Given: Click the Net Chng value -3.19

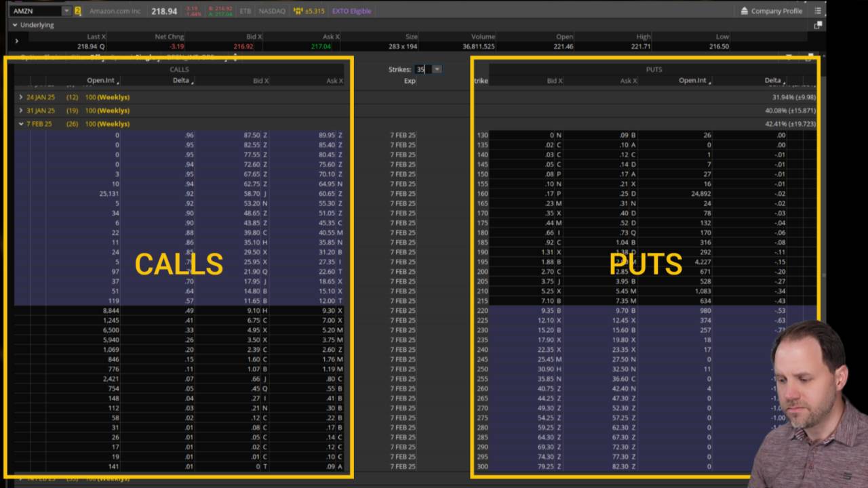Looking at the screenshot, I should 177,46.
